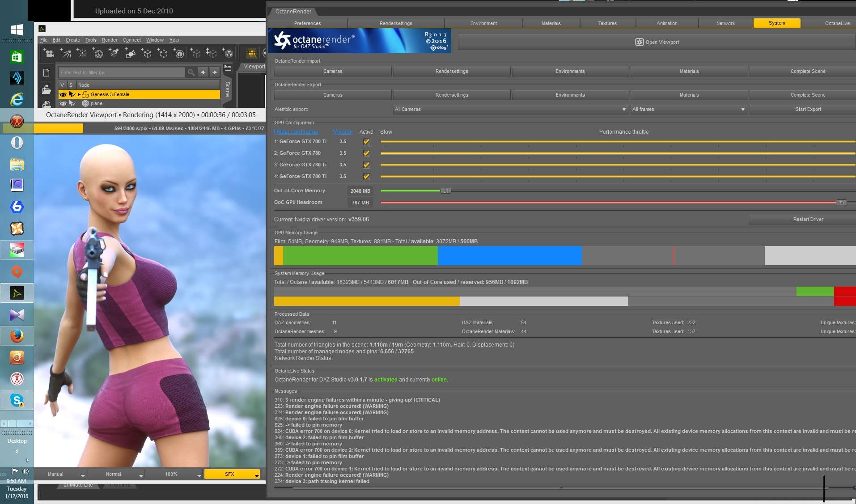Click the Open File folder icon

tap(46, 90)
